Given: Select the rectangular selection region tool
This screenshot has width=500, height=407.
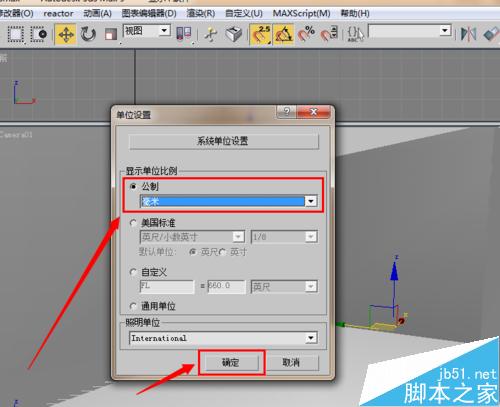Looking at the screenshot, I should 15,34.
